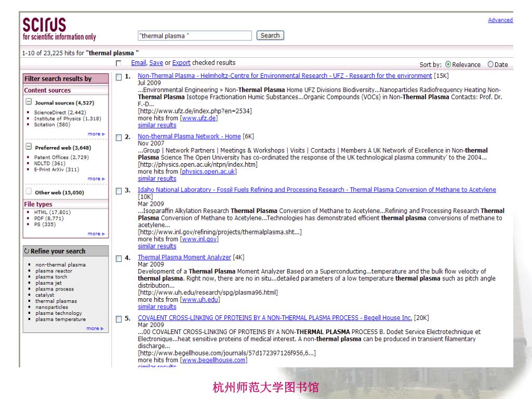The image size is (532, 399).
Task: Refine search with catalyst
Action: point(45,295)
